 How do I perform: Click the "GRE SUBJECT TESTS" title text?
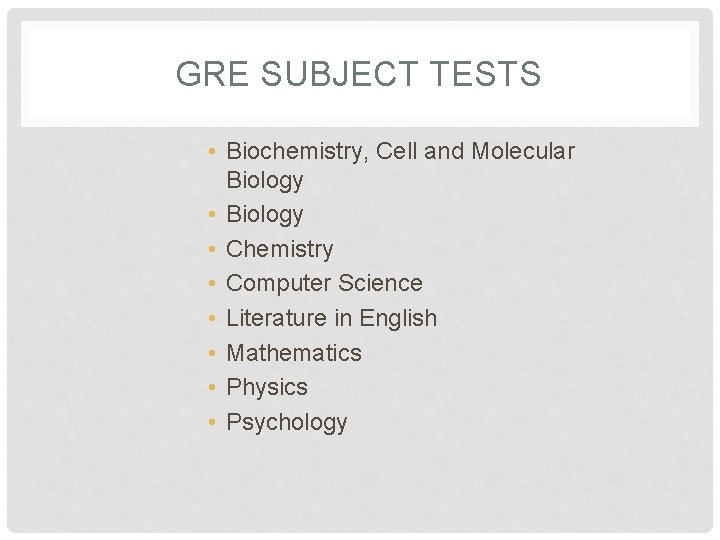click(x=358, y=74)
